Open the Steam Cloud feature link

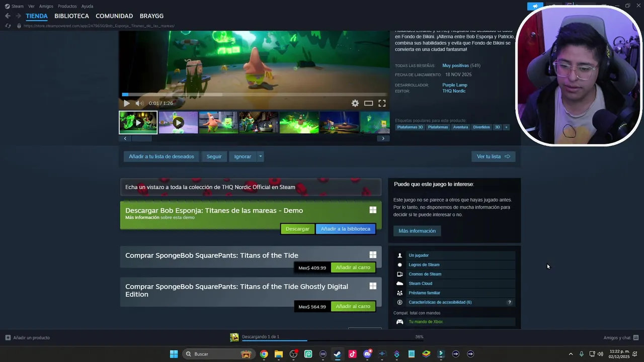tap(420, 284)
